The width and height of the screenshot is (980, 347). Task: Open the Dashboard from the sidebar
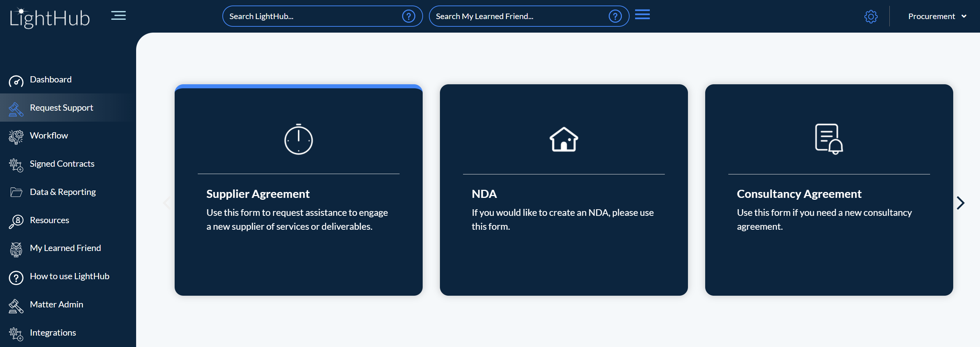pyautogui.click(x=51, y=80)
